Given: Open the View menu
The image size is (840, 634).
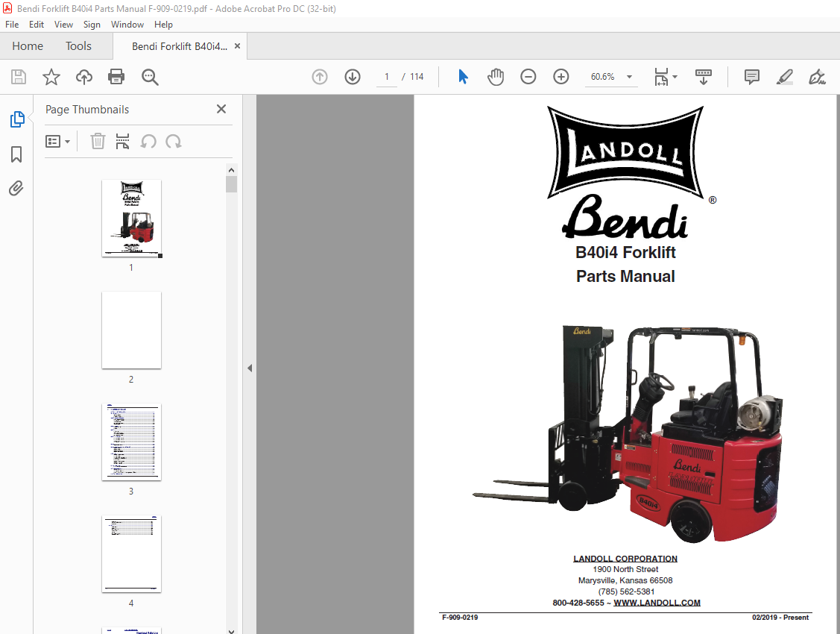Looking at the screenshot, I should [64, 25].
